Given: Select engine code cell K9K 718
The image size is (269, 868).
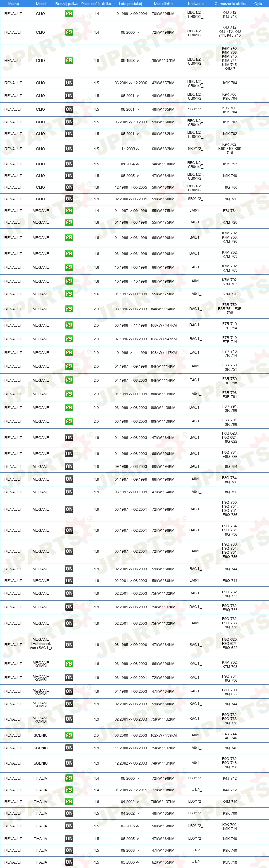Looking at the screenshot, I should pos(230,862).
